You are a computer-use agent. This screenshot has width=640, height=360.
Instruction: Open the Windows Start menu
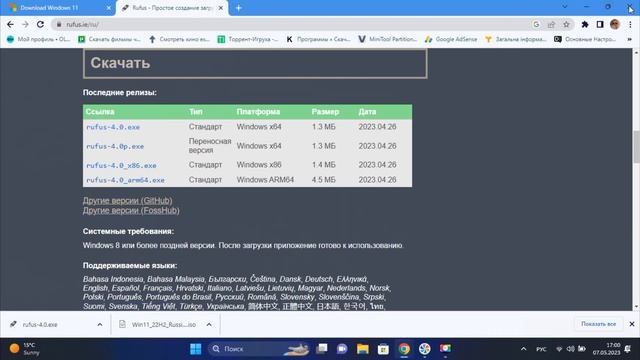click(196, 349)
